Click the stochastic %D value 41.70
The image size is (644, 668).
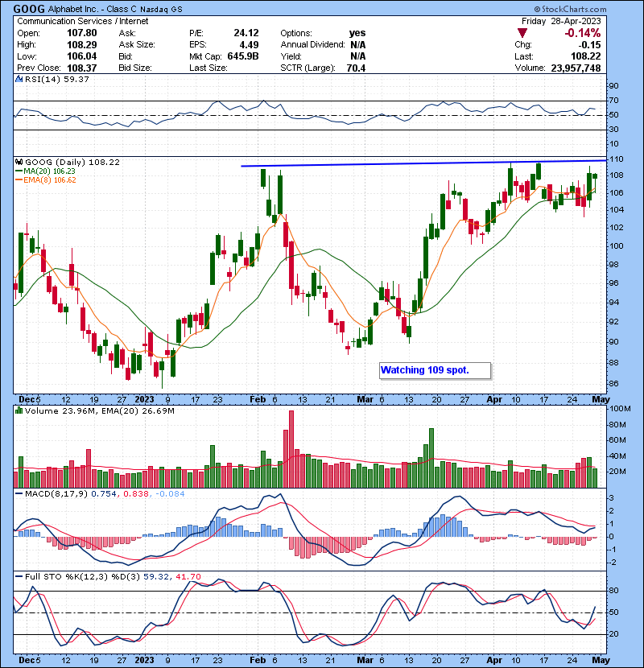(x=188, y=576)
